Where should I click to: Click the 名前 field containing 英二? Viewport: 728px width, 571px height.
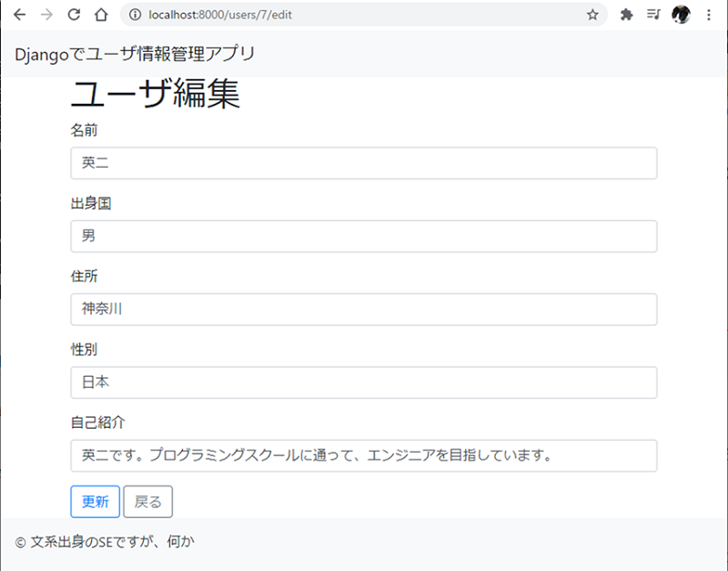(363, 163)
